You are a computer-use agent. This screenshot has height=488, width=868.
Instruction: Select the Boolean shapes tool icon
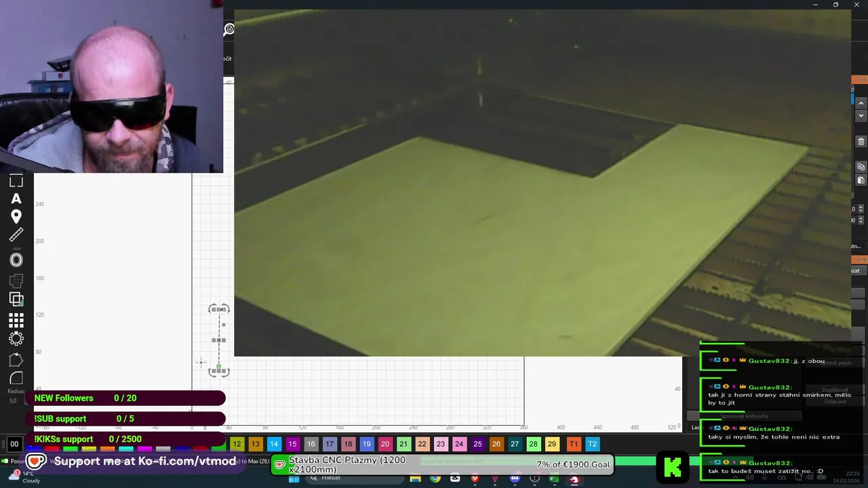tap(16, 280)
